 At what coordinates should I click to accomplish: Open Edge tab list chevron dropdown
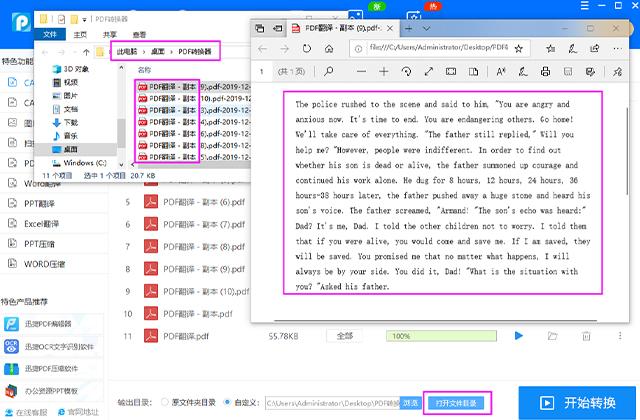tap(427, 28)
